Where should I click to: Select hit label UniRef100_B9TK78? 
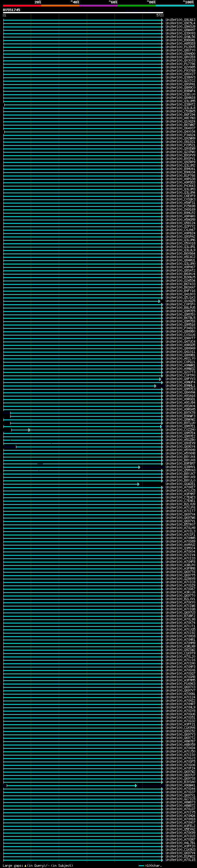[180, 413]
